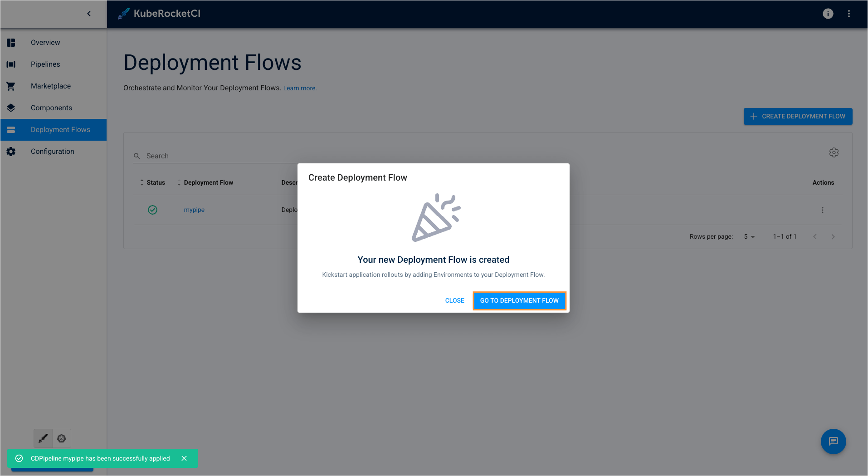Open the table settings gear above Actions column

pyautogui.click(x=834, y=152)
